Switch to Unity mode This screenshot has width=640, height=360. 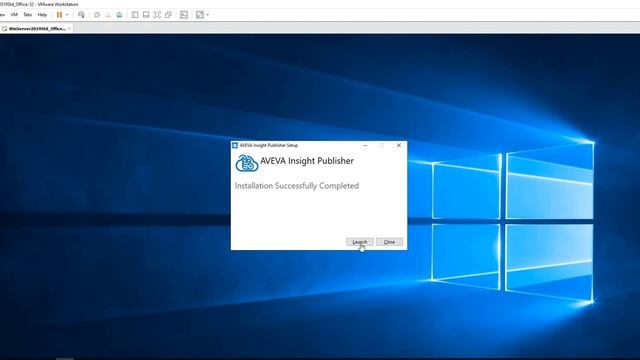coord(168,15)
